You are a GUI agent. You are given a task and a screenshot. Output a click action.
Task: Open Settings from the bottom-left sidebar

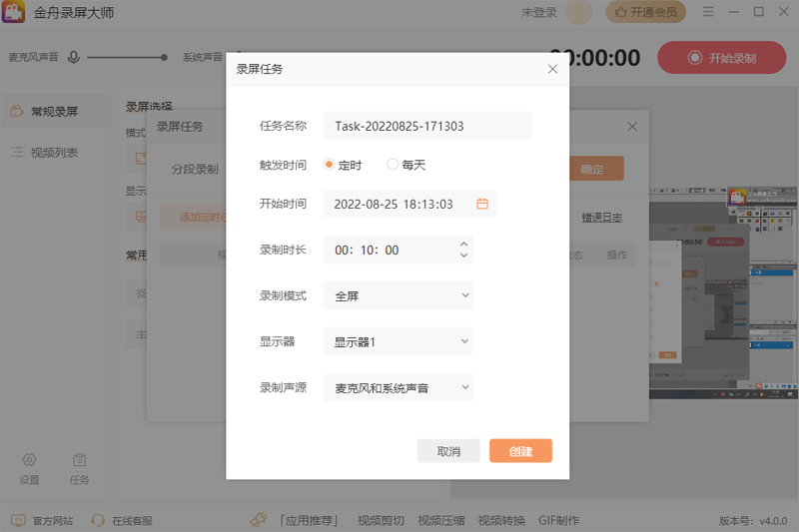[x=29, y=469]
